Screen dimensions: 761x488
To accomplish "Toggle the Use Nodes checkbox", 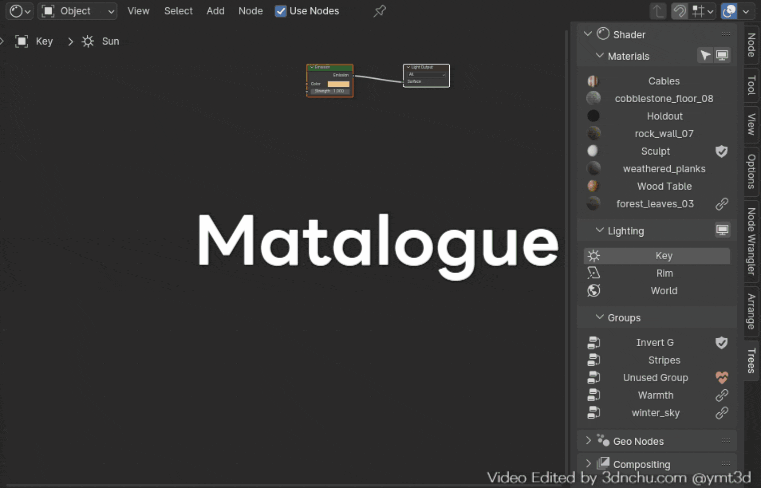I will [281, 11].
